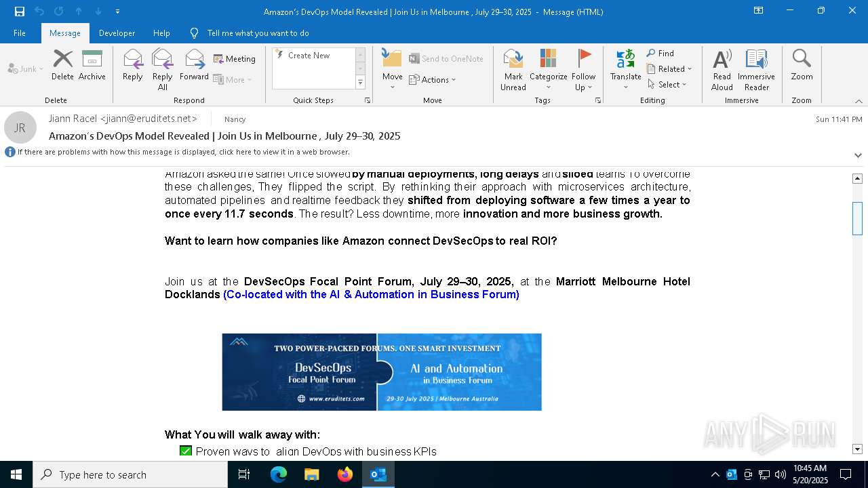Click the recipient name Nancy
This screenshot has width=868, height=488.
(235, 119)
